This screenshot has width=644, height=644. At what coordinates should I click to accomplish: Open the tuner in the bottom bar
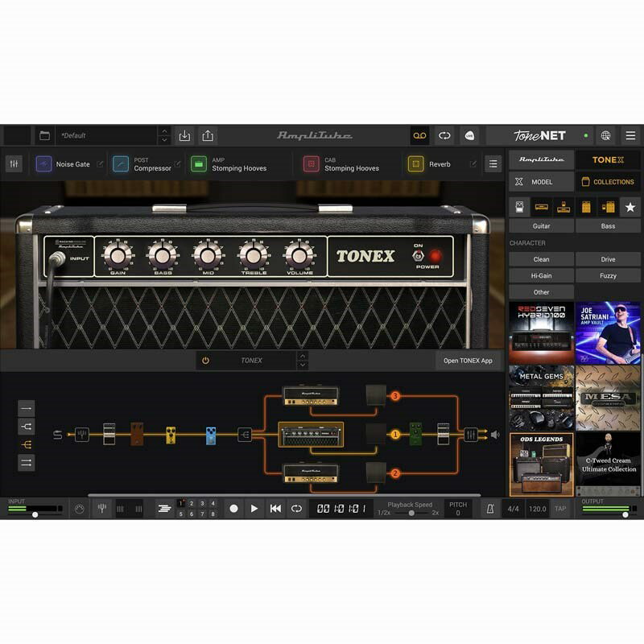(x=102, y=508)
